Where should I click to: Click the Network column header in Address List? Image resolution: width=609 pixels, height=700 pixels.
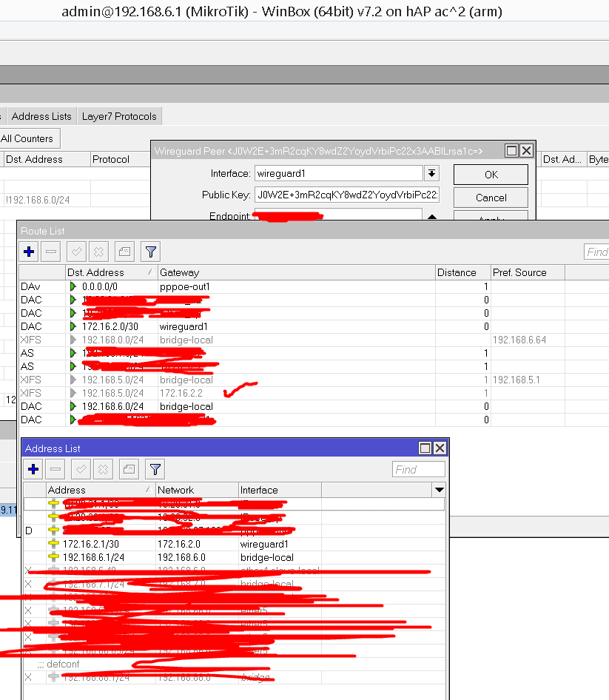(197, 490)
